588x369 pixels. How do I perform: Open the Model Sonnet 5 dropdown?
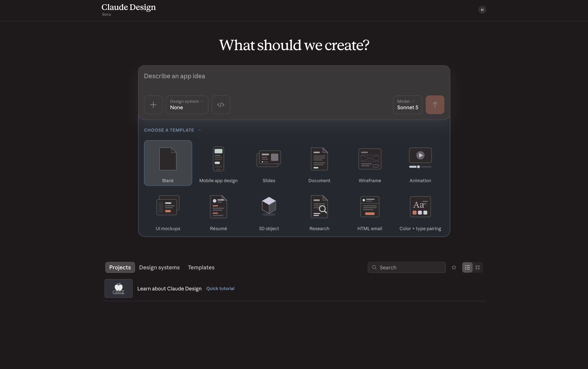[x=408, y=105]
